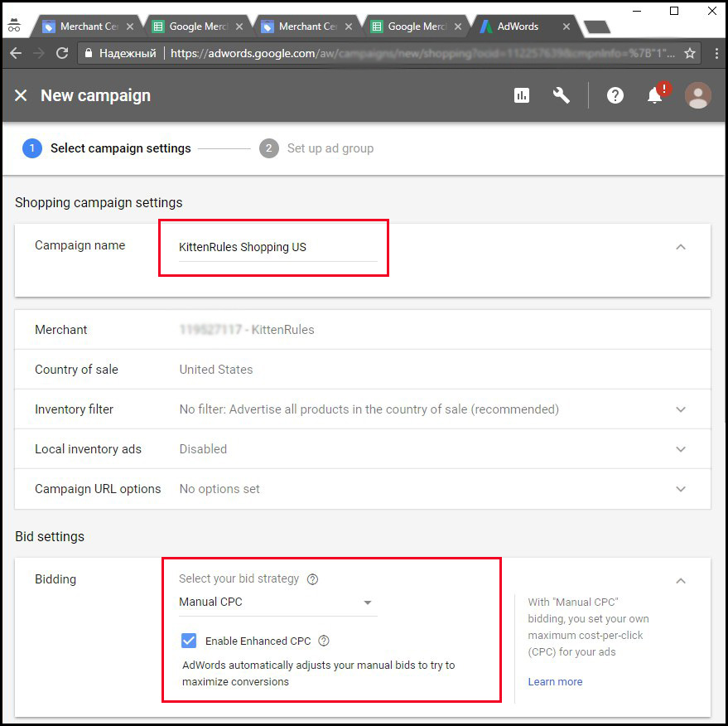Bookmark the page with the star icon

click(x=689, y=53)
